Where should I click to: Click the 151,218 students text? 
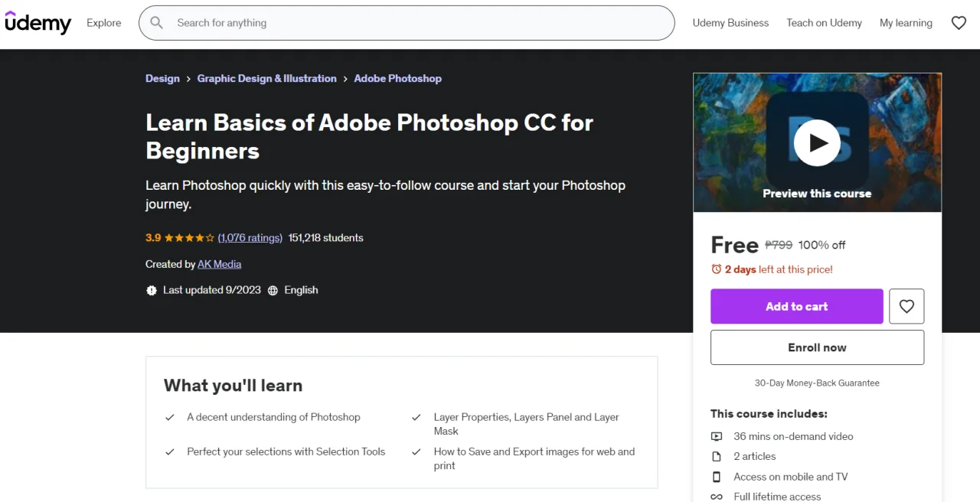326,238
